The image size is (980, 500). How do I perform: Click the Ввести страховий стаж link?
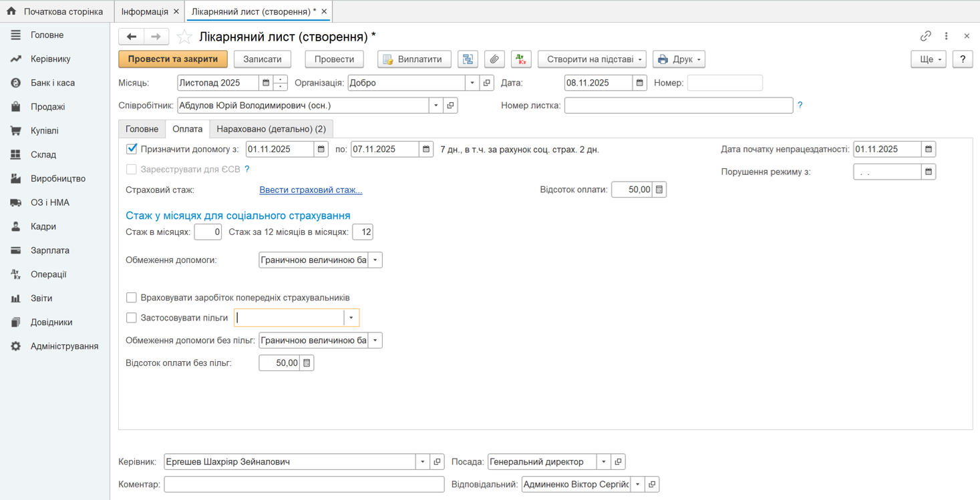click(311, 190)
